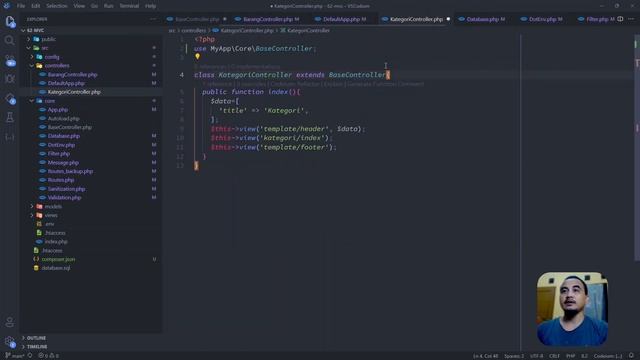Screen dimensions: 640x360
Task: Change line ending via CRLF status item
Action: coord(554,356)
